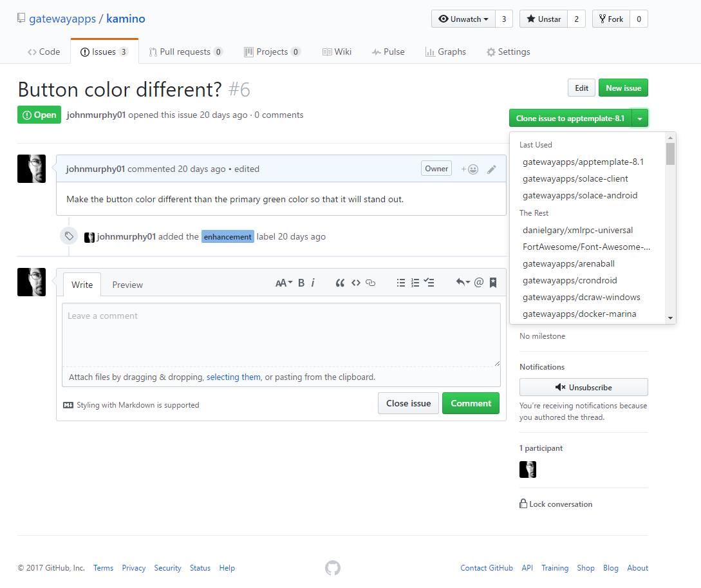Click the dropdown list scroll-down arrow
The image size is (701, 588).
tap(670, 318)
